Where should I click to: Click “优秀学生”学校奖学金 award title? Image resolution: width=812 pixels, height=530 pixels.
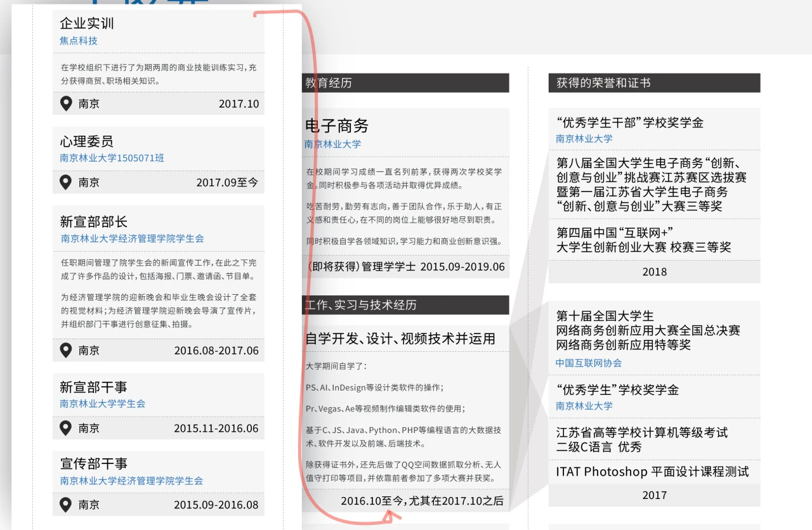click(617, 390)
